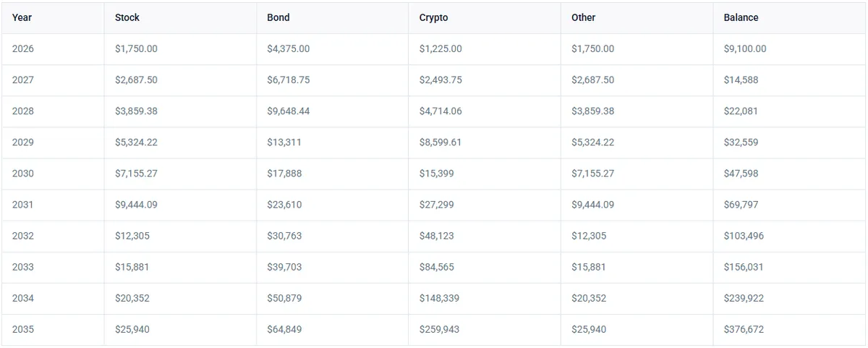Viewport: 868px width, 348px height.
Task: Click Stock value $20,352 for 2034
Action: pyautogui.click(x=132, y=297)
